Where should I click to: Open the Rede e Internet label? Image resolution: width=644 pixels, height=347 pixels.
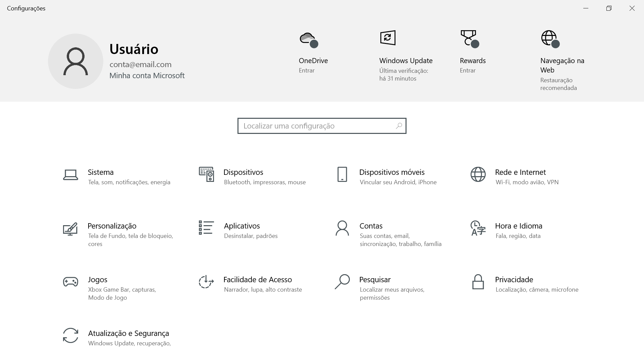[520, 172]
